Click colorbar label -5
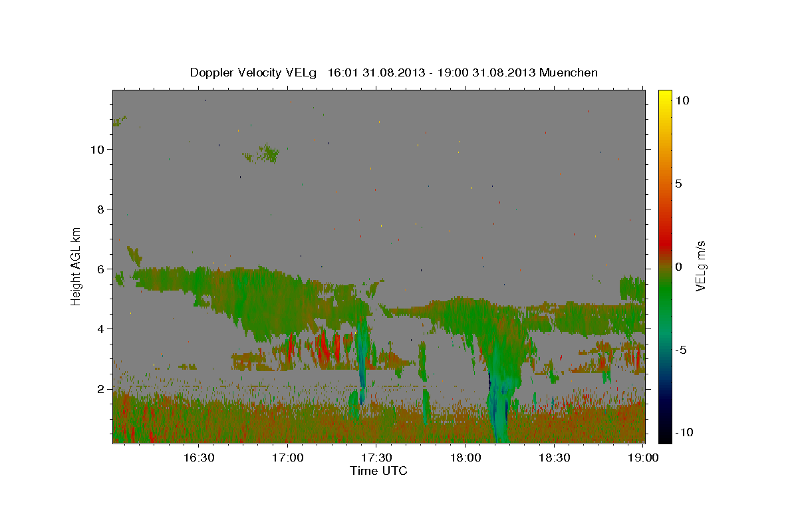 680,350
